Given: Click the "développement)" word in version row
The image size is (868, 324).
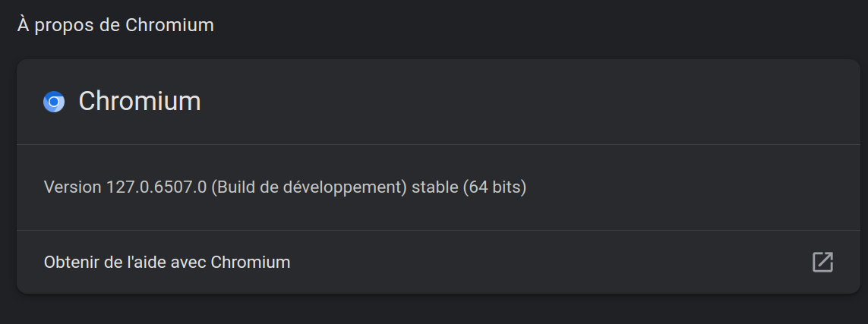Looking at the screenshot, I should (x=345, y=187).
